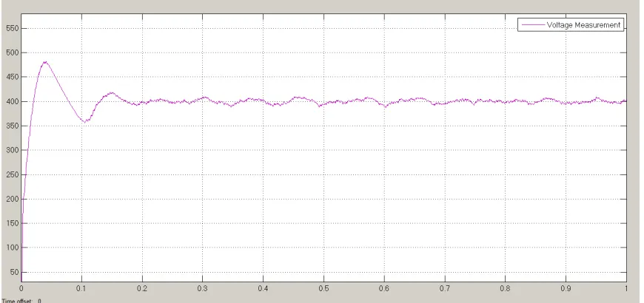
Task: Click the 0.5 x-axis tick label
Action: pos(323,289)
